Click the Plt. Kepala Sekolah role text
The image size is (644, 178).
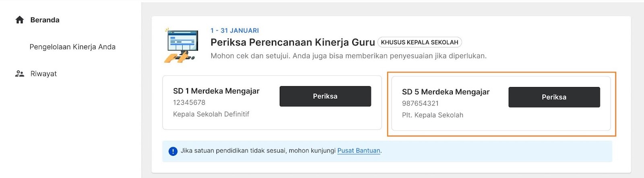pos(433,115)
